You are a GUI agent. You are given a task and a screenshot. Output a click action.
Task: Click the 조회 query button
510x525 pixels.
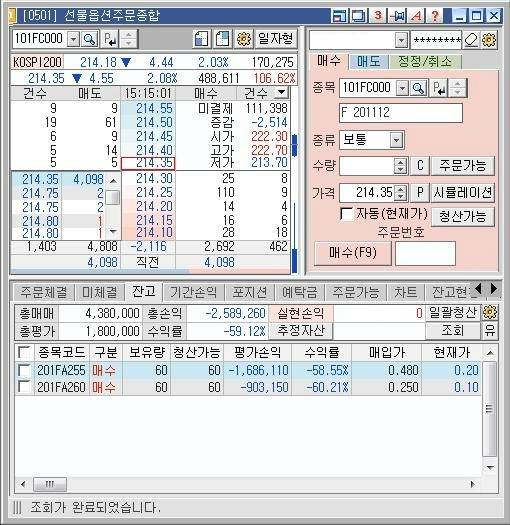(x=453, y=331)
